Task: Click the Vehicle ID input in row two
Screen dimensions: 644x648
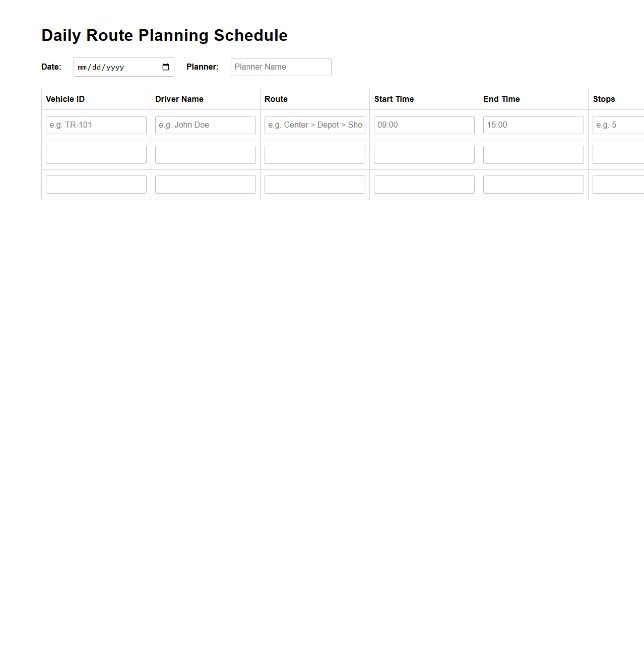Action: [96, 154]
